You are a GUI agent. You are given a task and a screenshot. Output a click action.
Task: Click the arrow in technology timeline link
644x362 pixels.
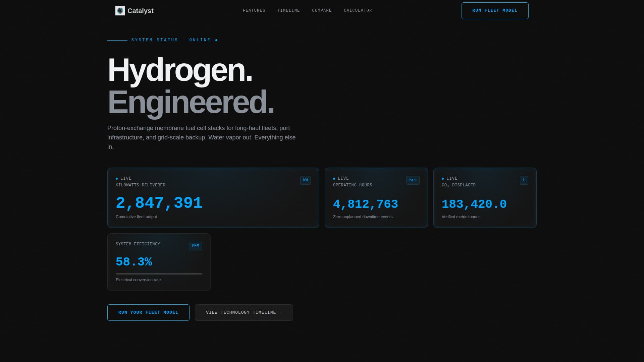point(281,312)
